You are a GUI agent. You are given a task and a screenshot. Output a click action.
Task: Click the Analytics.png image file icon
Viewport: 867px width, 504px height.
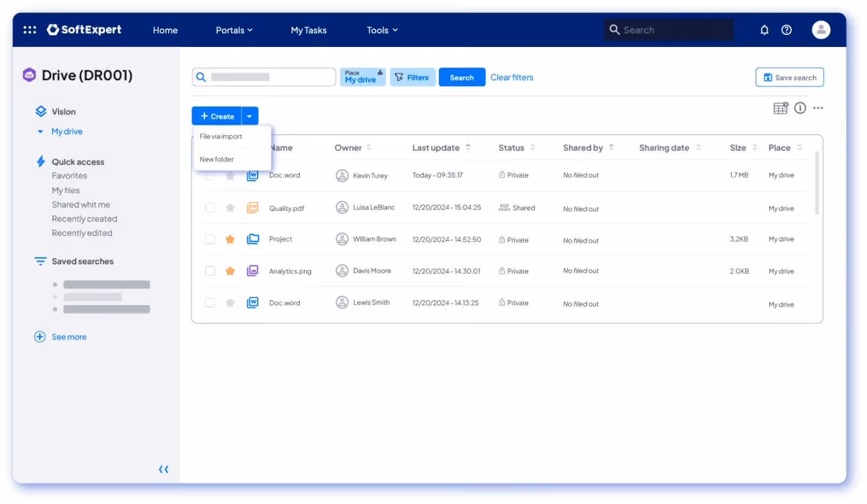tap(253, 271)
